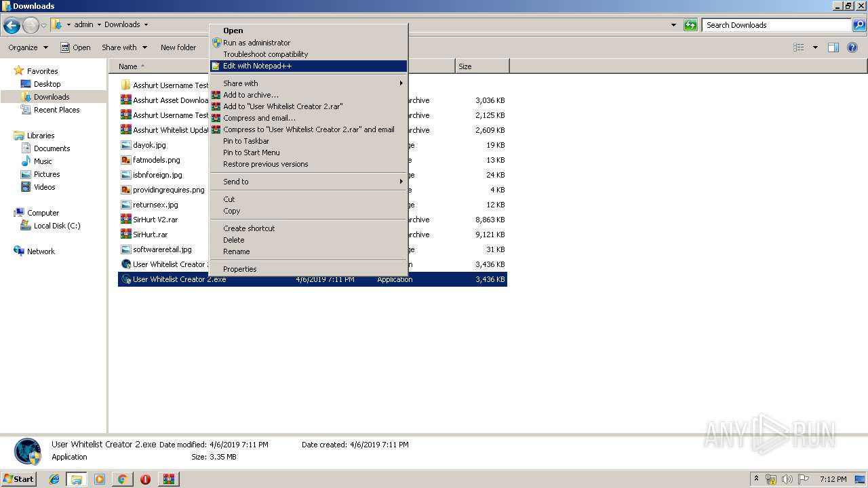Choose Run as administrator from context menu
Image resolution: width=868 pixels, height=488 pixels.
tap(309, 43)
